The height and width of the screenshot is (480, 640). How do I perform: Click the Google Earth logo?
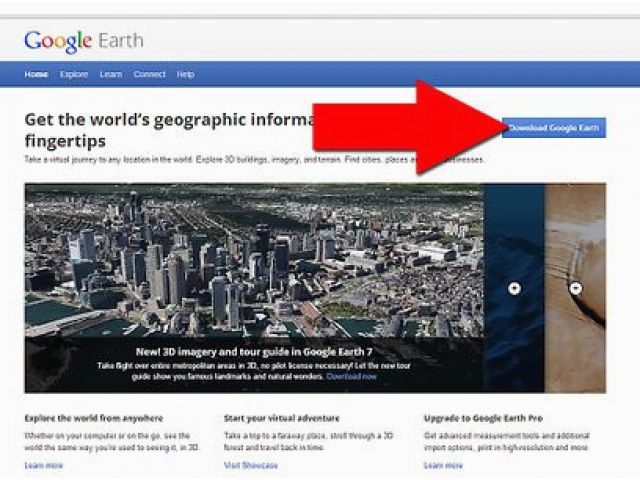(x=84, y=41)
